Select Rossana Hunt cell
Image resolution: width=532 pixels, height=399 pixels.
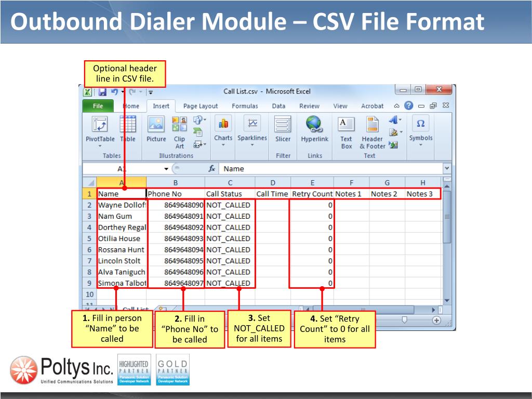tap(122, 250)
